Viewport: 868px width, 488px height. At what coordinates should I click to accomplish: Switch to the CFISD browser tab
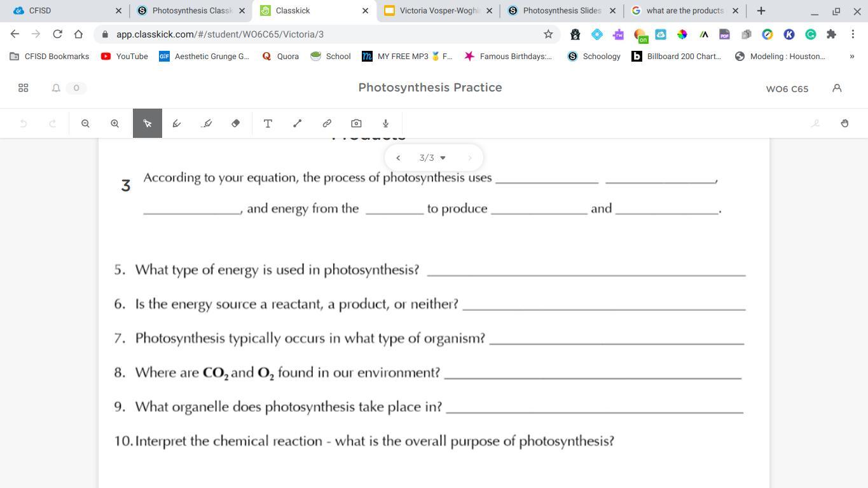[64, 11]
